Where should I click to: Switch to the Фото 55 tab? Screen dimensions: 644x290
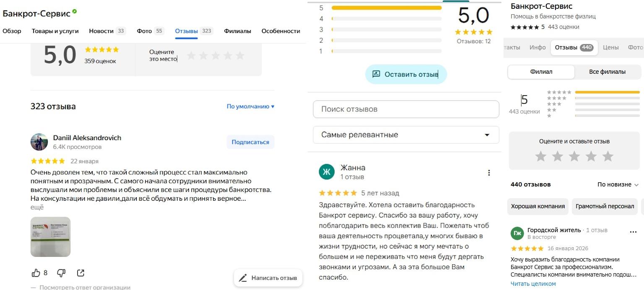tap(150, 31)
